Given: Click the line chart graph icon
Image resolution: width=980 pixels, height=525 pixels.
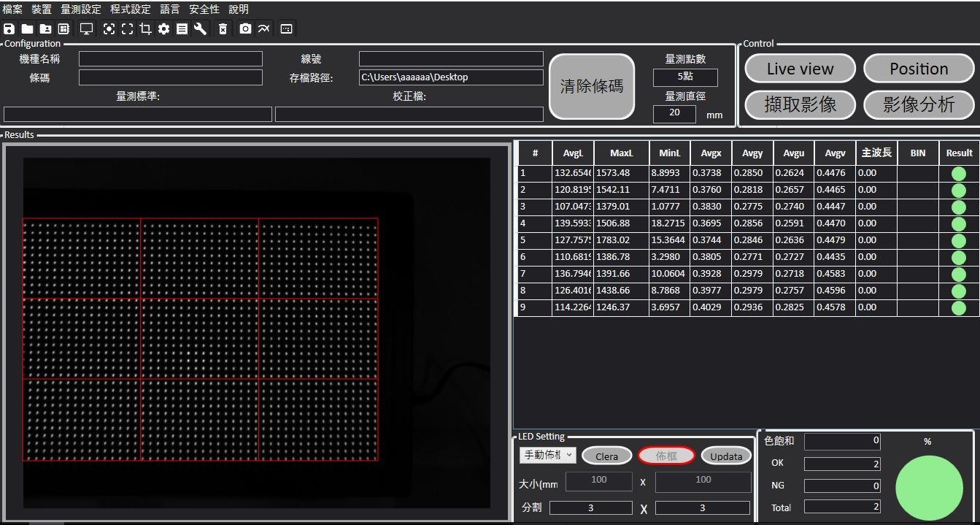Looking at the screenshot, I should coord(263,29).
